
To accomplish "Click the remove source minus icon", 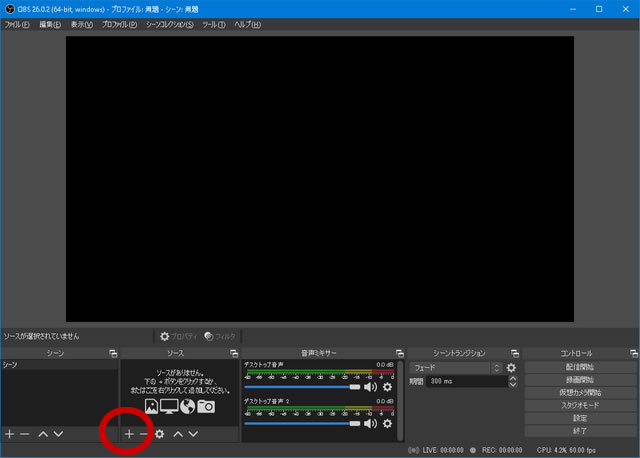I will click(144, 434).
